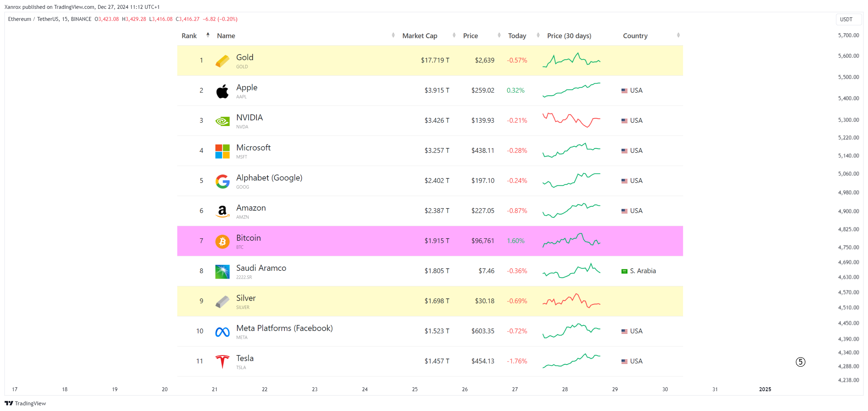Click the USDT currency button
This screenshot has height=411, width=868.
(x=848, y=19)
